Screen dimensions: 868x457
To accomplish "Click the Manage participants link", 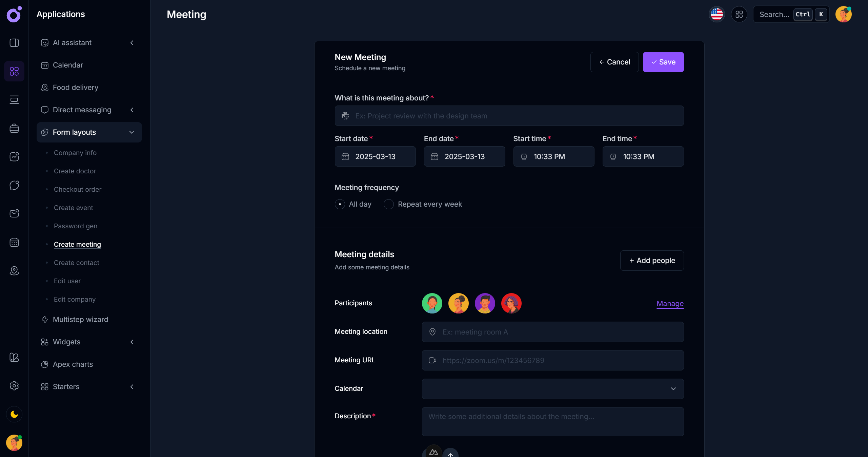I will point(670,304).
